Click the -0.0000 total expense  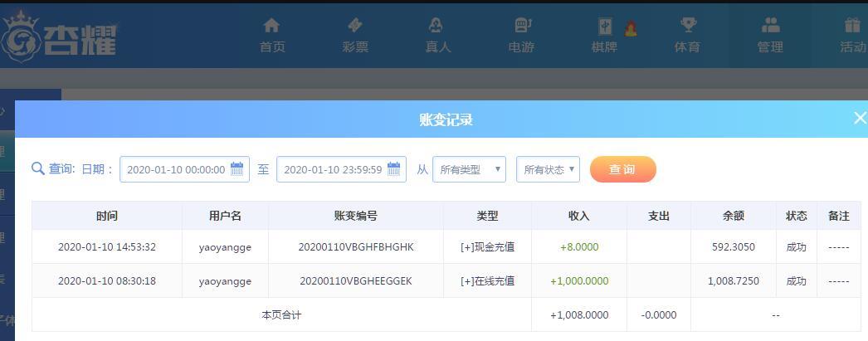(659, 315)
